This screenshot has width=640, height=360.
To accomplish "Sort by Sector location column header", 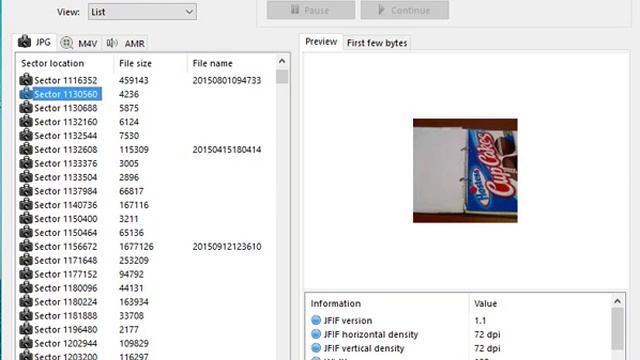I will [x=53, y=63].
